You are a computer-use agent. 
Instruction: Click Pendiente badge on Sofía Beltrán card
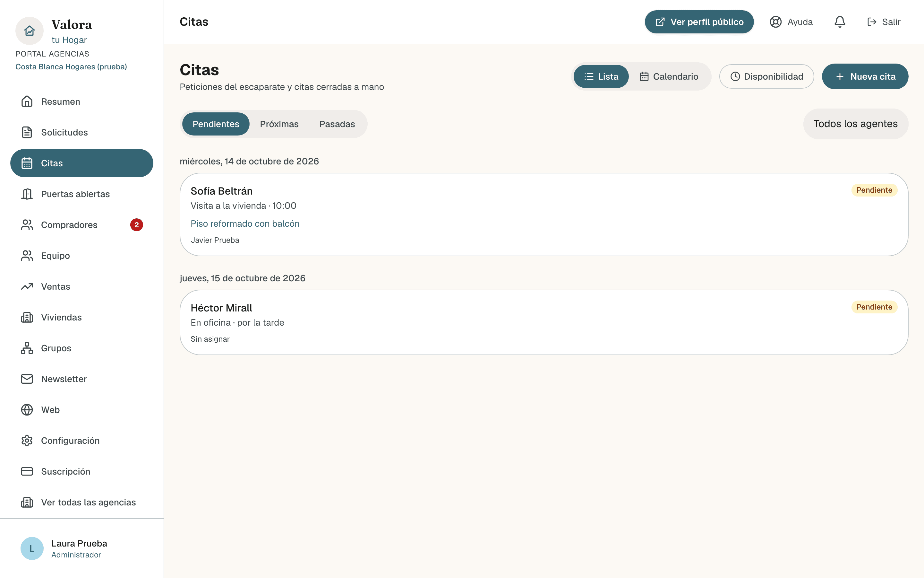tap(874, 190)
